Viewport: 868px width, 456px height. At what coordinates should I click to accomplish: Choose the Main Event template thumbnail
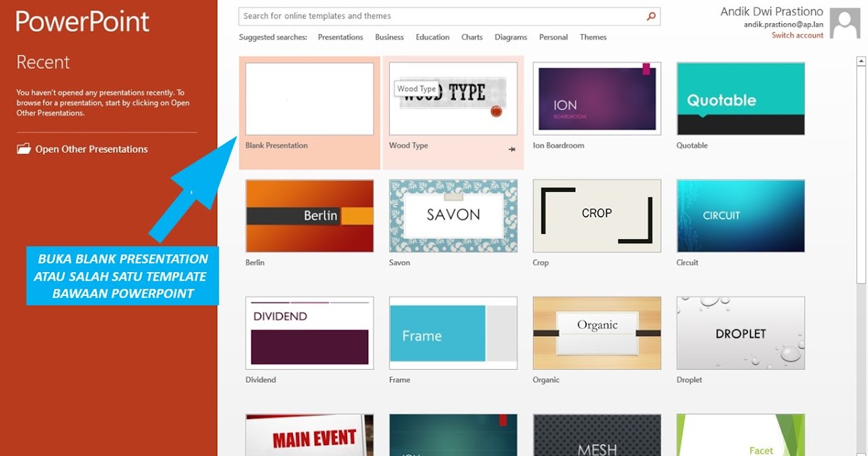tap(310, 435)
